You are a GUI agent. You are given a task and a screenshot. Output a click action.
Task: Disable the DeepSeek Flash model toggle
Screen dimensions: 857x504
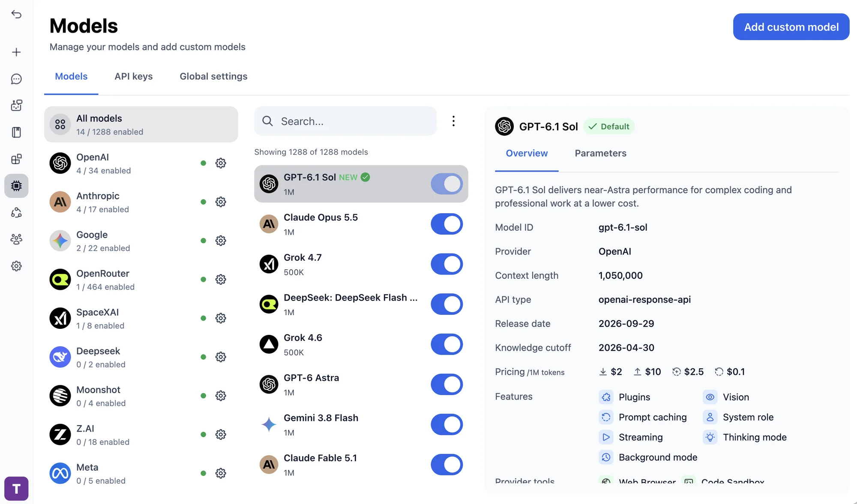[x=446, y=304]
